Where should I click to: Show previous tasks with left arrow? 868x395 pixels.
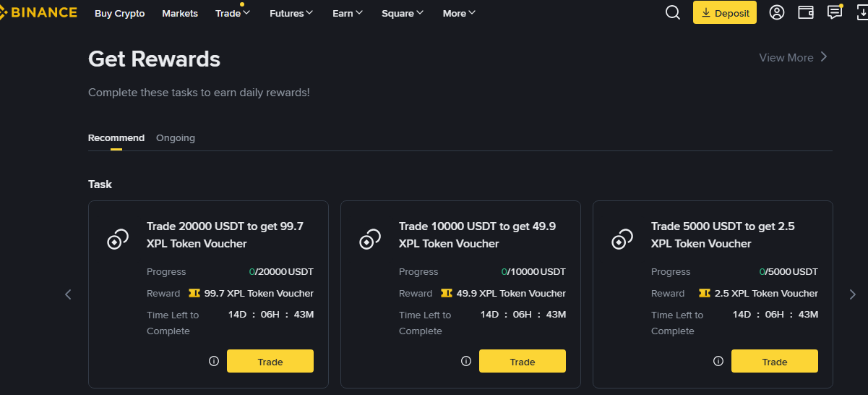(68, 294)
